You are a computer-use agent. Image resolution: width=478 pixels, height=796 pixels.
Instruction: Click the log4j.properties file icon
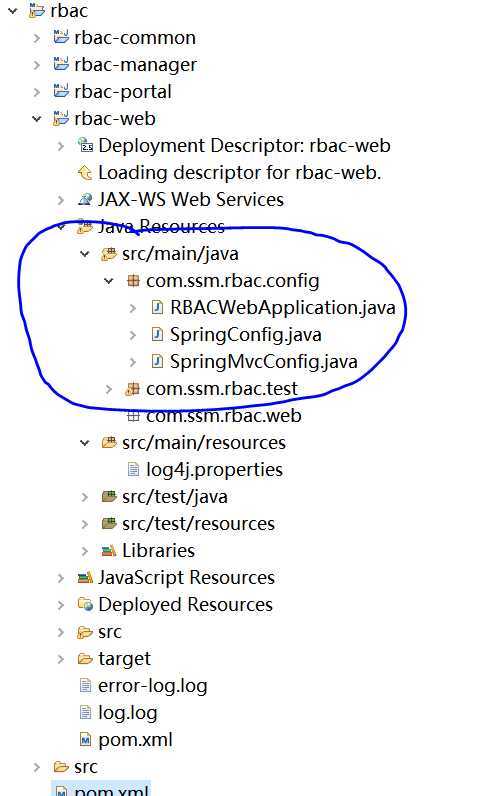coord(133,470)
